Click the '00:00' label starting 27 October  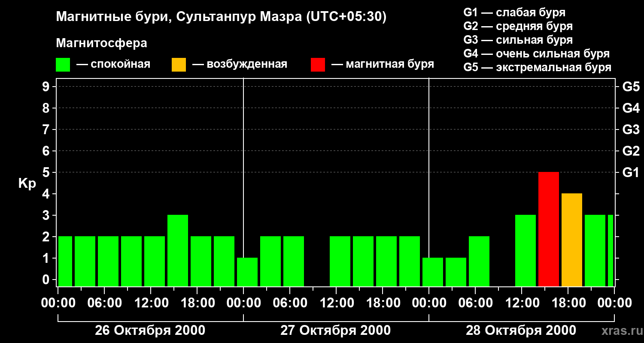243,303
